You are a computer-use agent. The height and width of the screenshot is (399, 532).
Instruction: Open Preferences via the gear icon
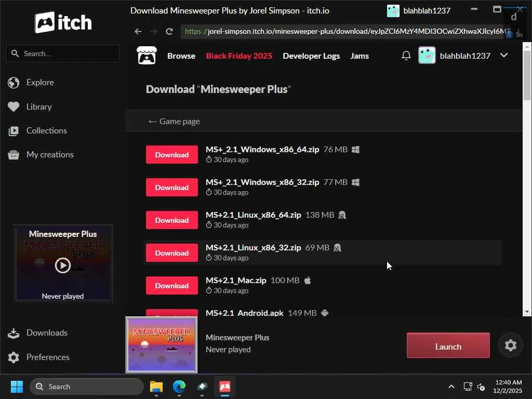[x=14, y=357]
